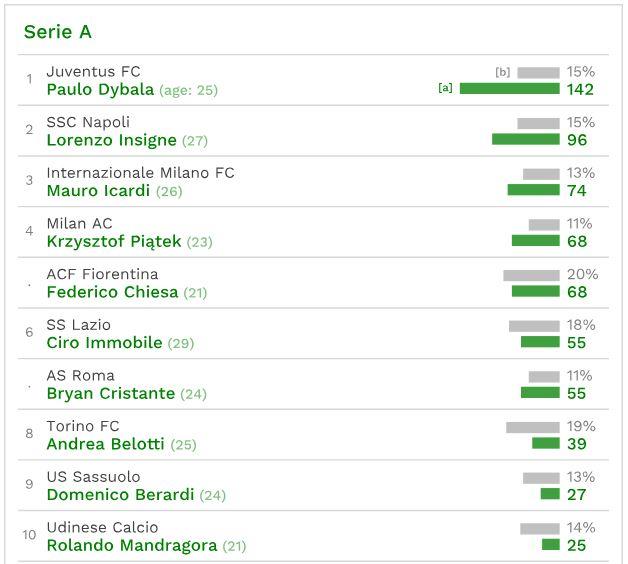The width and height of the screenshot is (628, 564).
Task: Click Lorenzo Insigne's name
Action: point(111,140)
